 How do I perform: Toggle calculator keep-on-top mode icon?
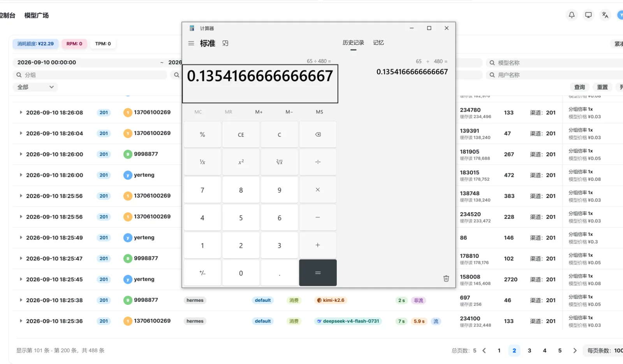click(x=225, y=43)
